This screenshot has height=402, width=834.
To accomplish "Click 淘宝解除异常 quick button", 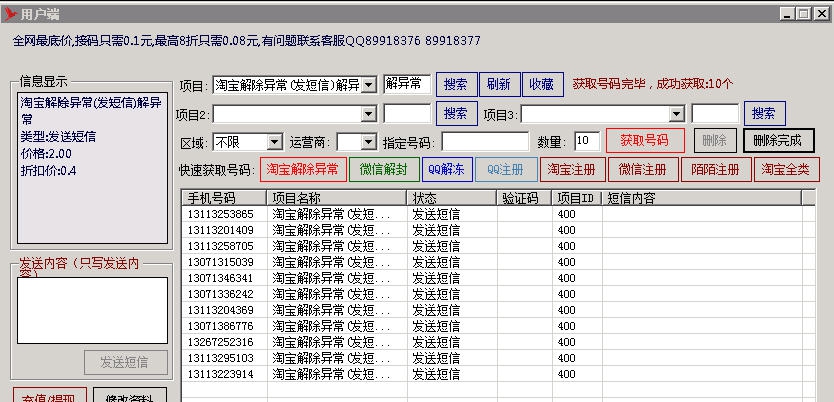I will 303,170.
